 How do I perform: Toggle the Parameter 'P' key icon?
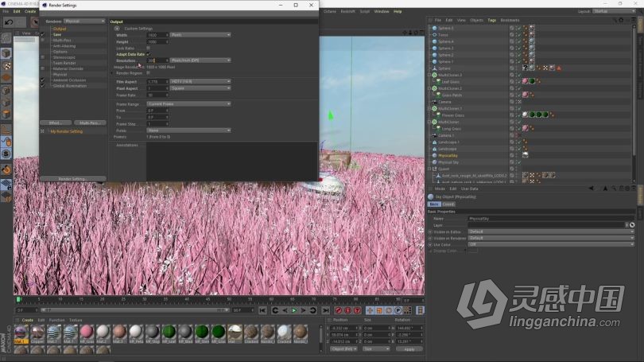[x=398, y=310]
